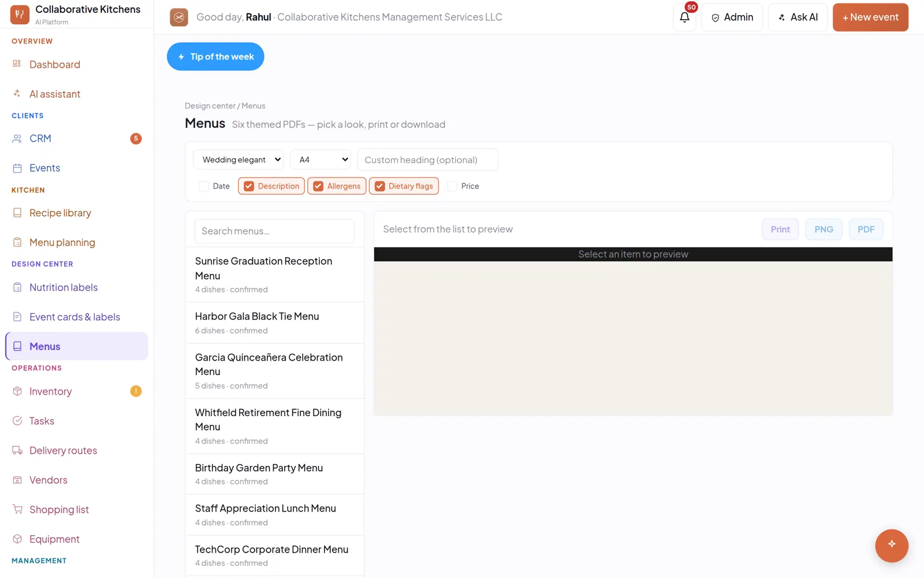Go to Menus in the sidebar

77,346
